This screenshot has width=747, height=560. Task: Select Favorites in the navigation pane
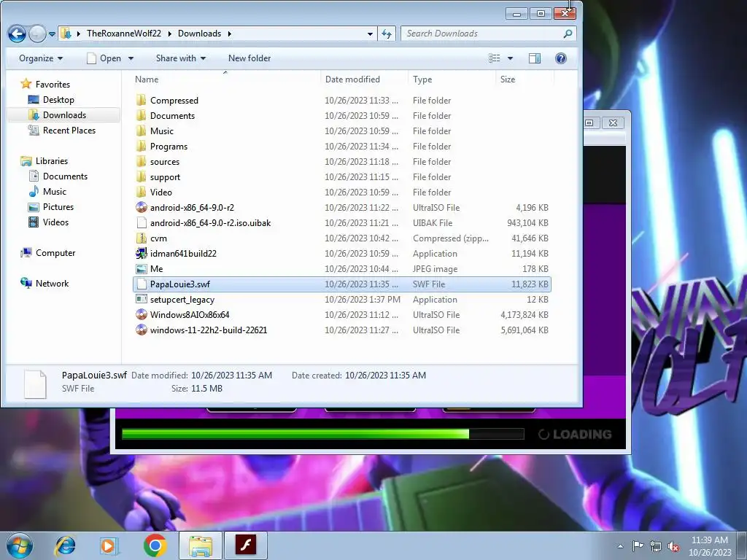point(45,85)
